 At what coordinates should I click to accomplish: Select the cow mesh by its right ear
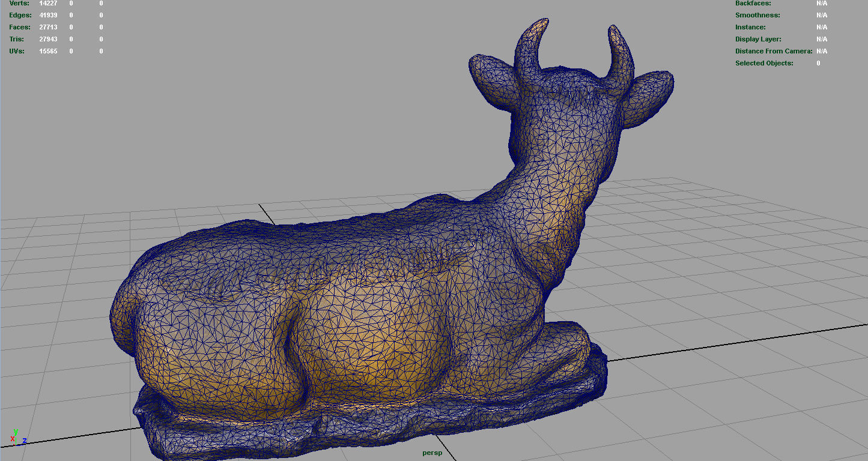[x=649, y=99]
